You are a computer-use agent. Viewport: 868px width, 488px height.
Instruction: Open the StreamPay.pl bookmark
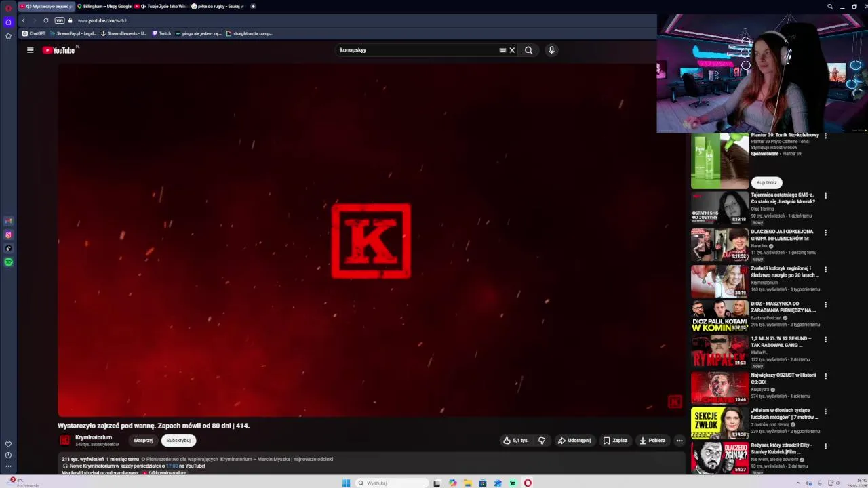click(73, 33)
